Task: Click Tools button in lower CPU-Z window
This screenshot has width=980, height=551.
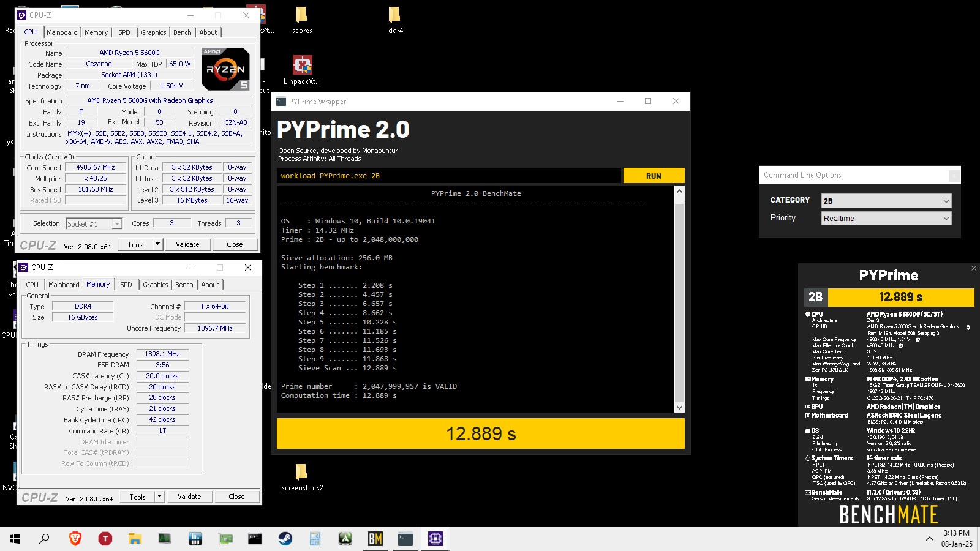Action: point(137,496)
